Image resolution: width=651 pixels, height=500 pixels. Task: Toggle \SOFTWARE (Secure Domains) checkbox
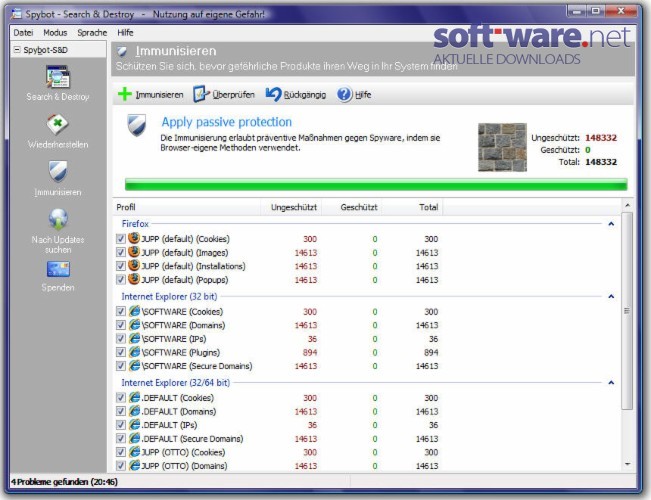click(120, 366)
